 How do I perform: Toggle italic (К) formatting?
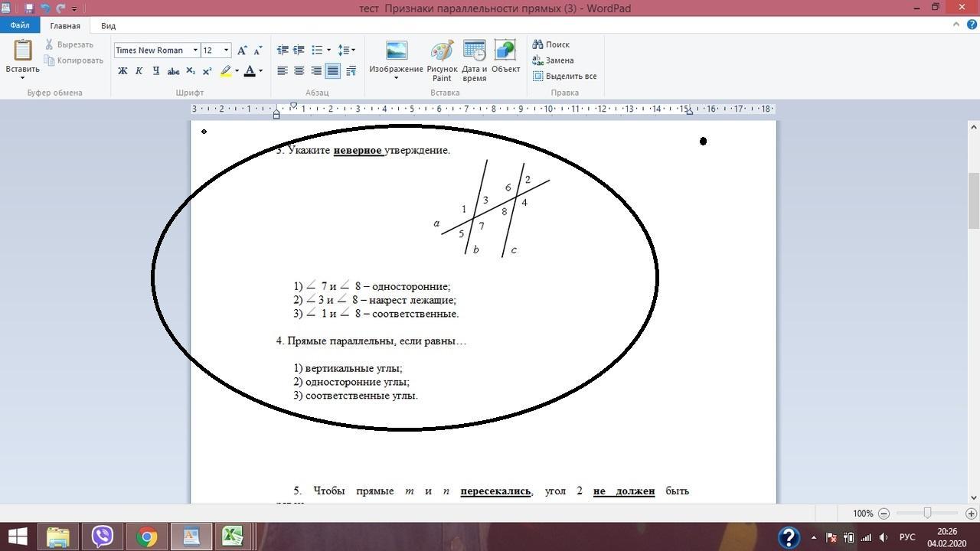tap(139, 71)
